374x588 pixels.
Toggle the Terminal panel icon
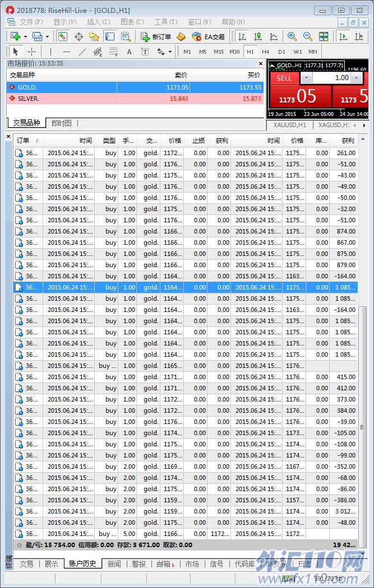110,36
